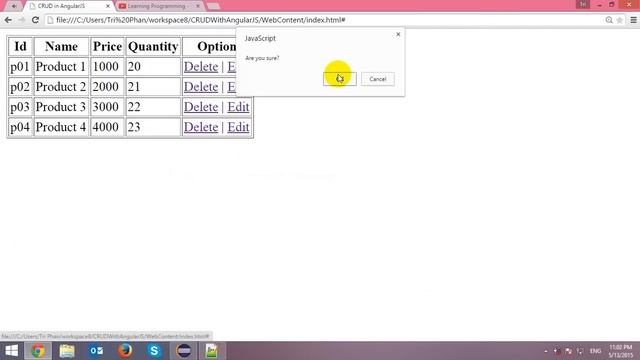The width and height of the screenshot is (640, 360).
Task: Click the price cell 2000
Action: [x=107, y=87]
